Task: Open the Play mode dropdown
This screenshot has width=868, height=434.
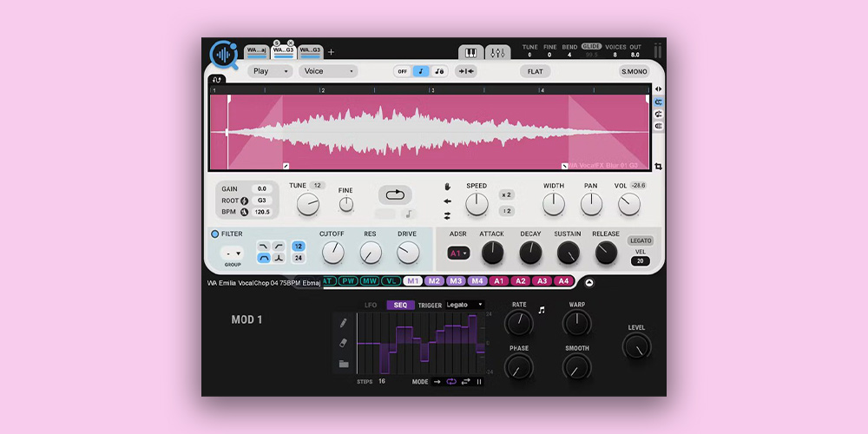Action: click(270, 71)
